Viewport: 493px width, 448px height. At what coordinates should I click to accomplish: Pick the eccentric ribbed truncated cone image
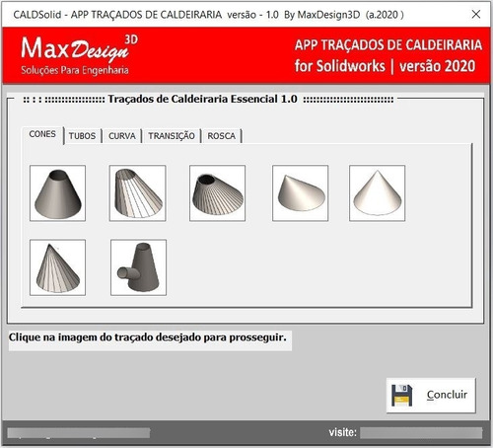click(217, 193)
